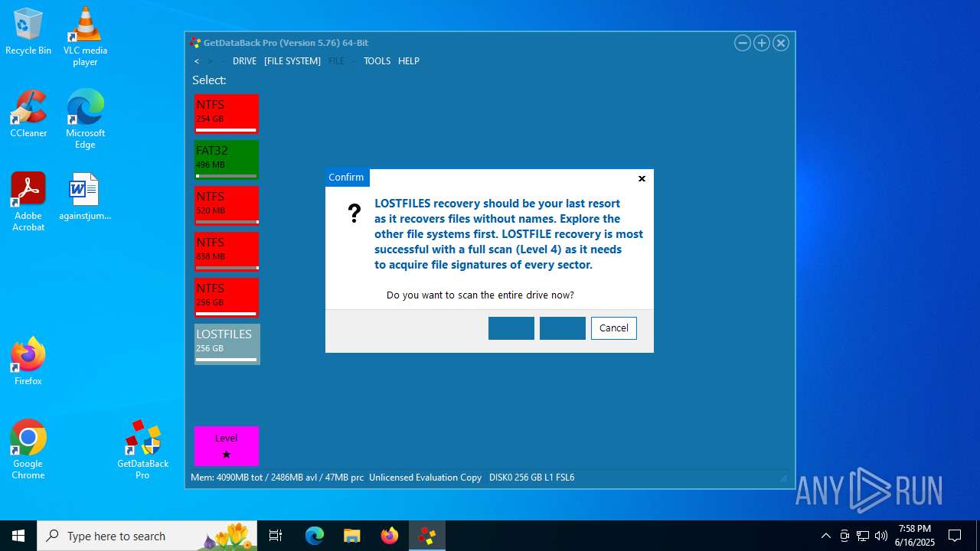
Task: Select the NTFS 256 GB file system tile
Action: pos(227,298)
